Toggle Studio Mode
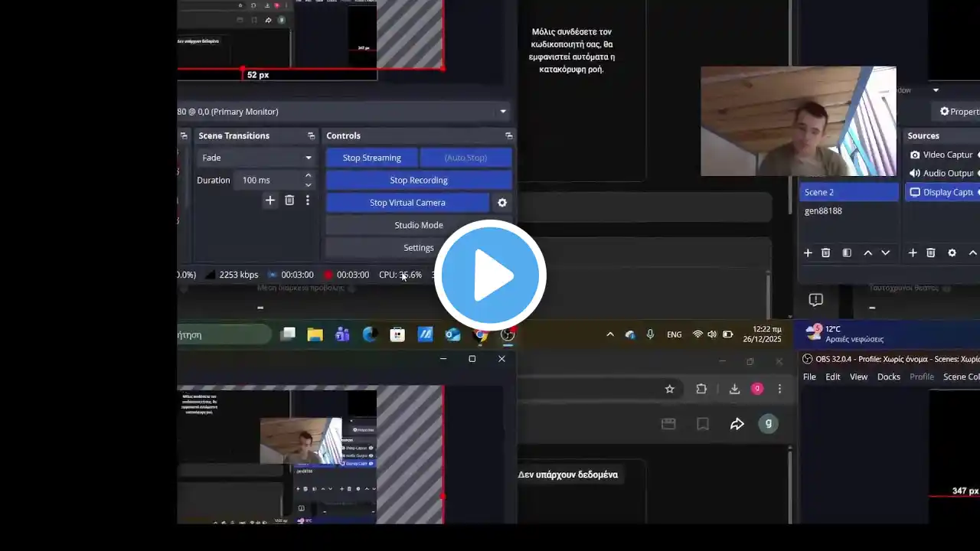The width and height of the screenshot is (980, 551). [x=418, y=225]
